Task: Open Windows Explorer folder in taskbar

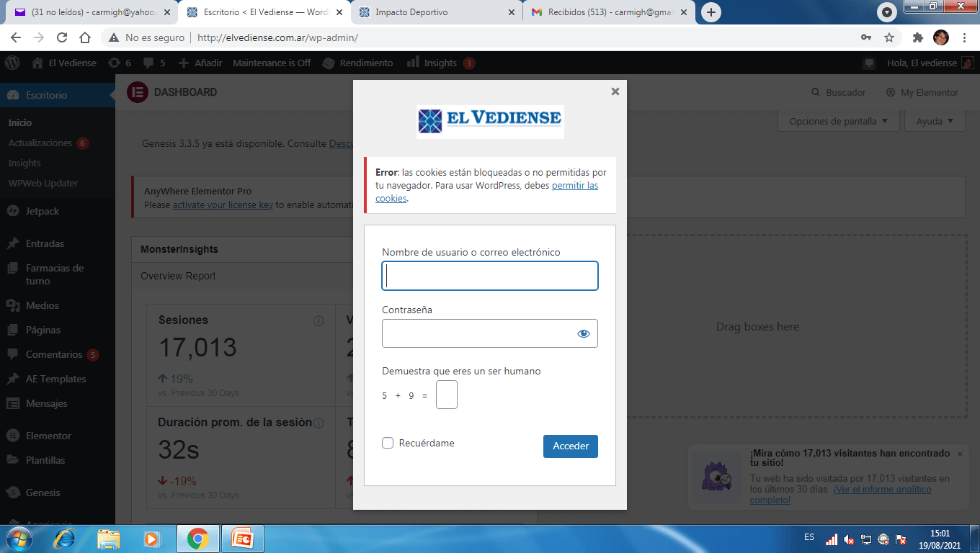Action: [109, 538]
